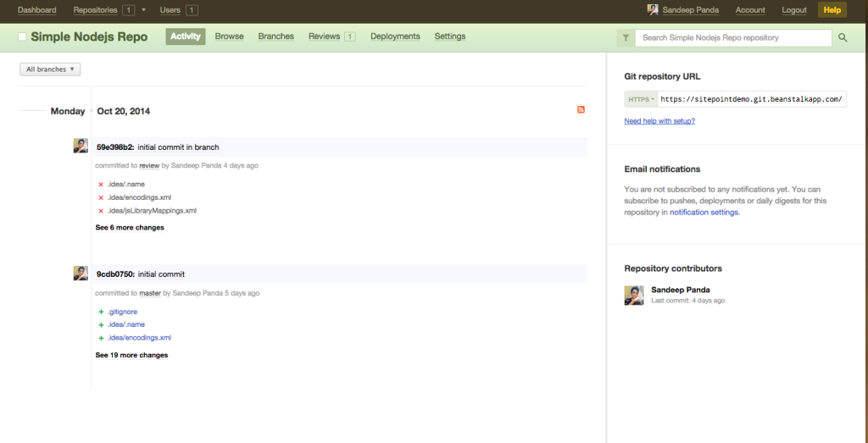Screen dimensions: 868x443
Task: Open the All branches dropdown
Action: pos(49,69)
